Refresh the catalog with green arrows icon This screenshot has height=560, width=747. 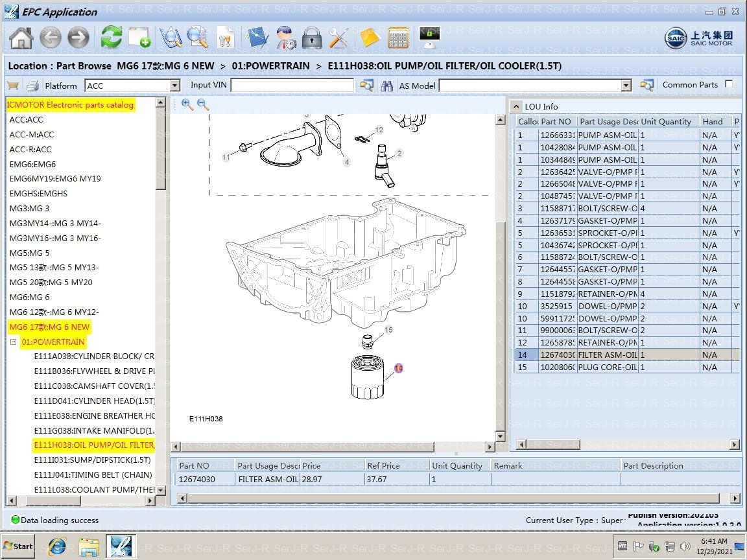pos(112,38)
